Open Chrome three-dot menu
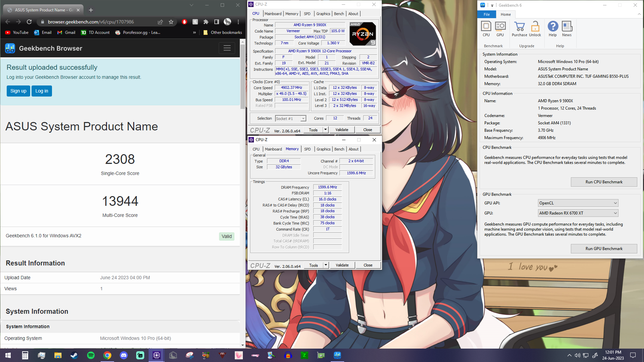 point(238,22)
